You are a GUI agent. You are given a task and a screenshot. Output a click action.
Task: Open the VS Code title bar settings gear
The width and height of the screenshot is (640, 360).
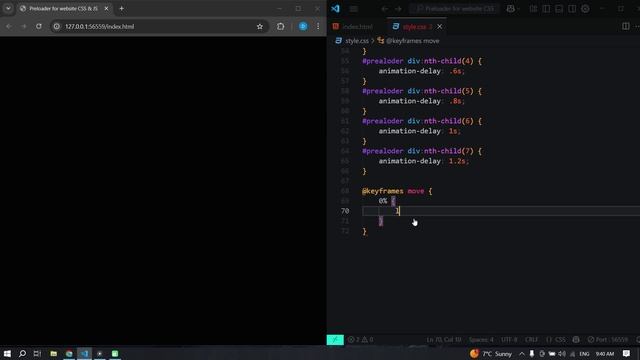(x=585, y=9)
